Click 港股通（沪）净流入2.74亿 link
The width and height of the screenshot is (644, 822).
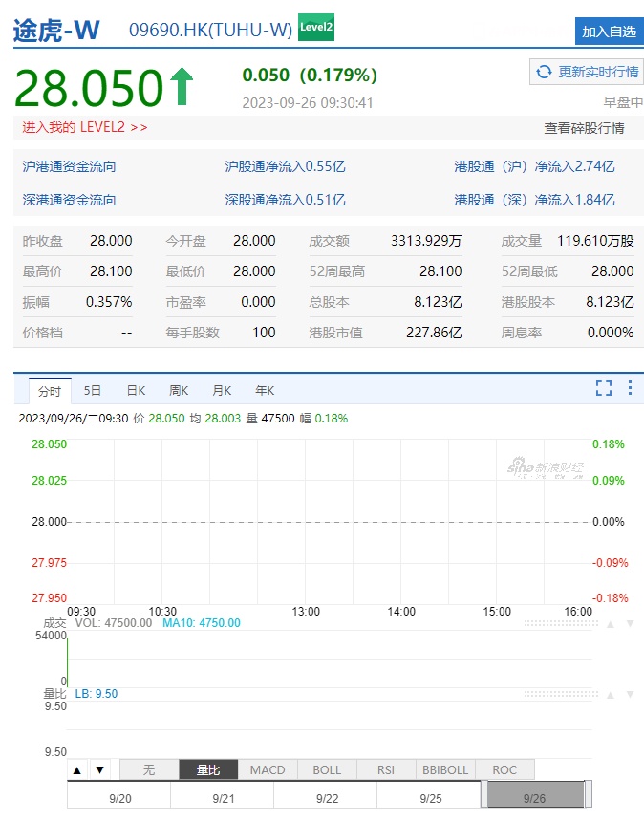click(x=534, y=166)
